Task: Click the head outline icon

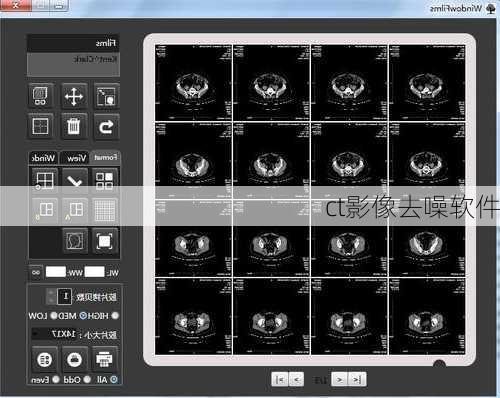Action: click(x=75, y=241)
